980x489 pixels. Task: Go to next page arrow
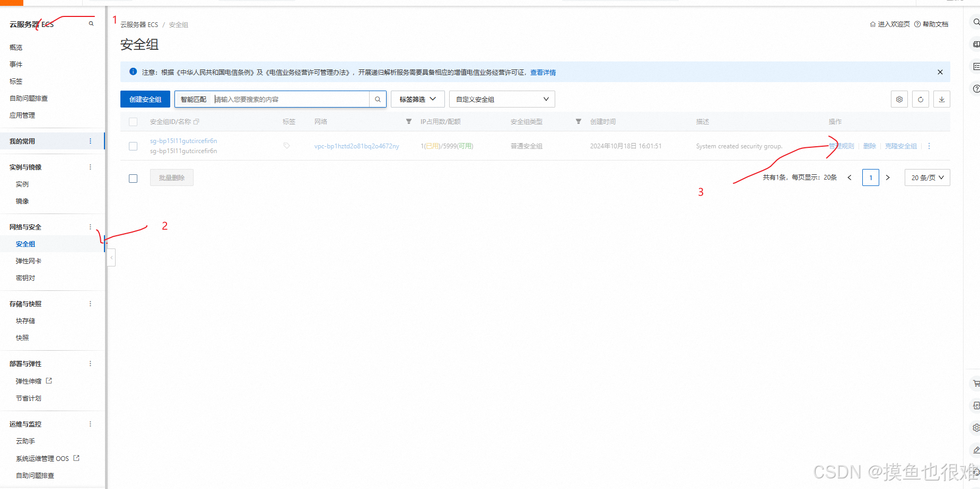tap(888, 177)
